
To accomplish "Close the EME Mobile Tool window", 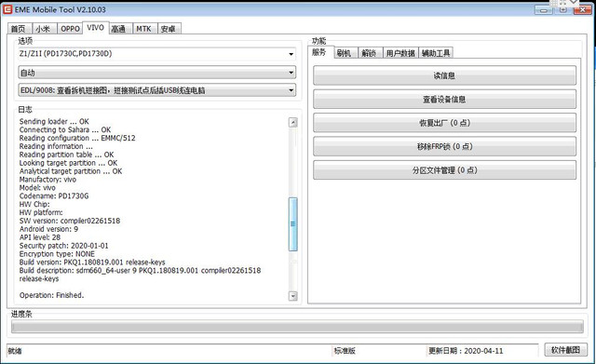I will click(582, 10).
